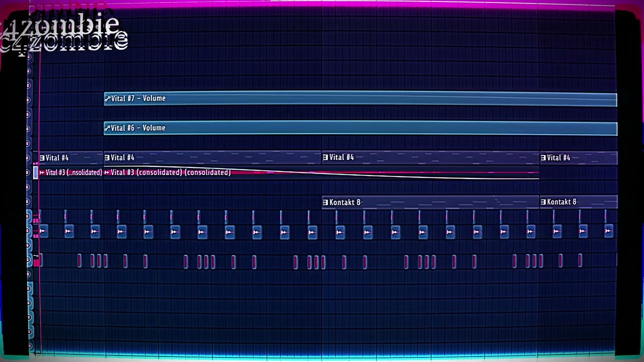Open the Vital #7 – Volume clip menu icon
644x362 pixels.
point(107,99)
